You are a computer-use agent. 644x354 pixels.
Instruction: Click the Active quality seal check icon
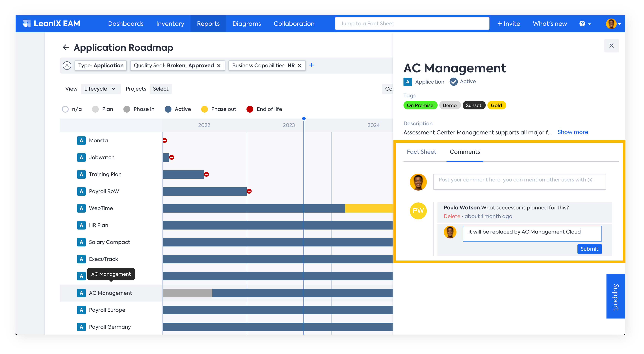[x=454, y=82]
